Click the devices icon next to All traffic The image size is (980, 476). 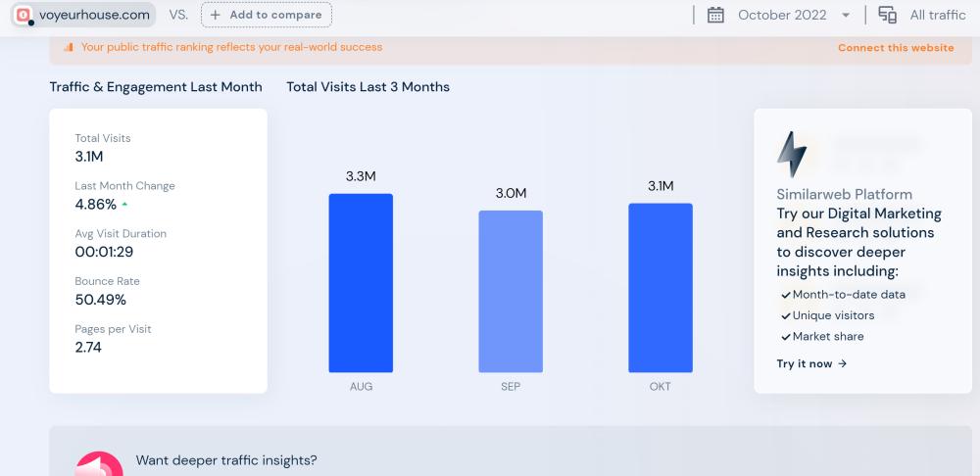coord(887,15)
